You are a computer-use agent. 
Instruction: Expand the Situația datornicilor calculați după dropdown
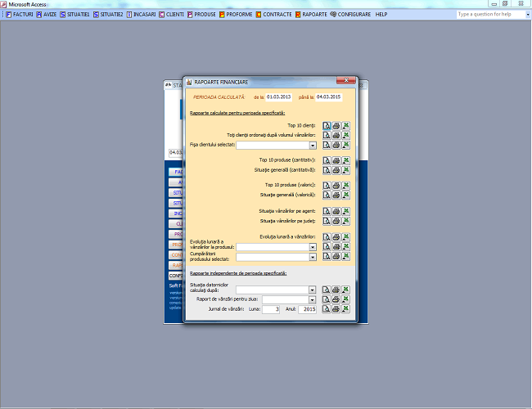[312, 290]
